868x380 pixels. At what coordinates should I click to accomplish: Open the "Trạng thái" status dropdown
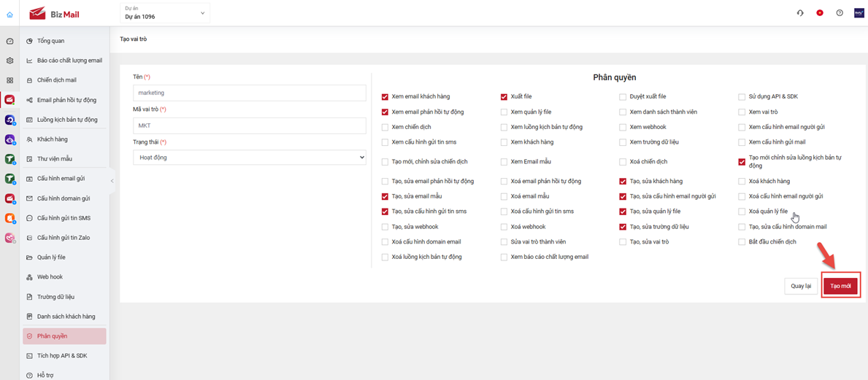coord(249,158)
